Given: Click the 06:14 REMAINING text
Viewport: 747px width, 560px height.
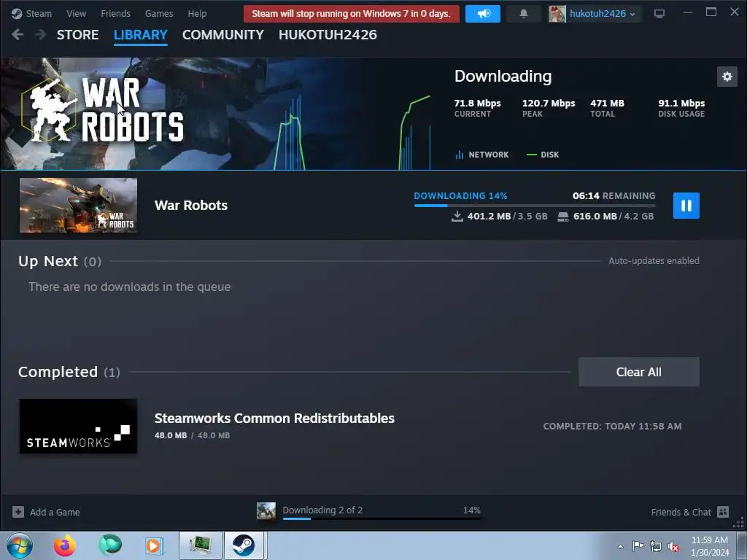Looking at the screenshot, I should [614, 195].
